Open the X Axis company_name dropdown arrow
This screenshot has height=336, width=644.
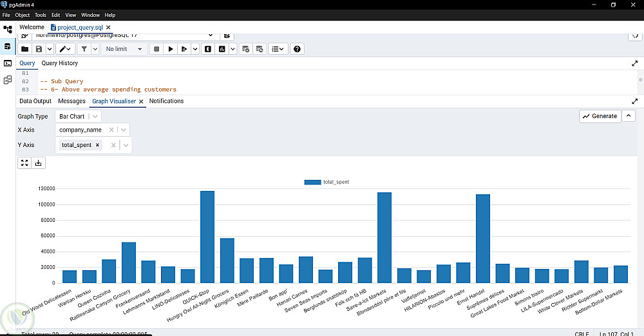124,130
